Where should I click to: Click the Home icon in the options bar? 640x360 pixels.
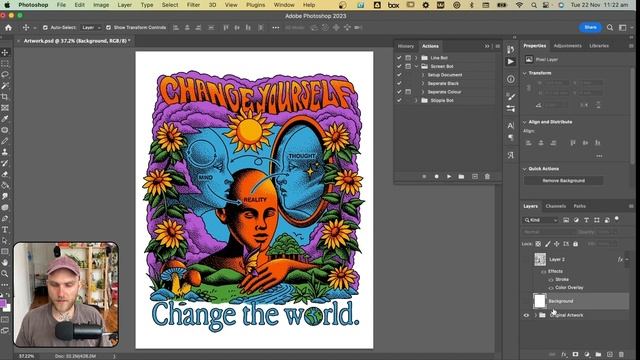[8, 27]
